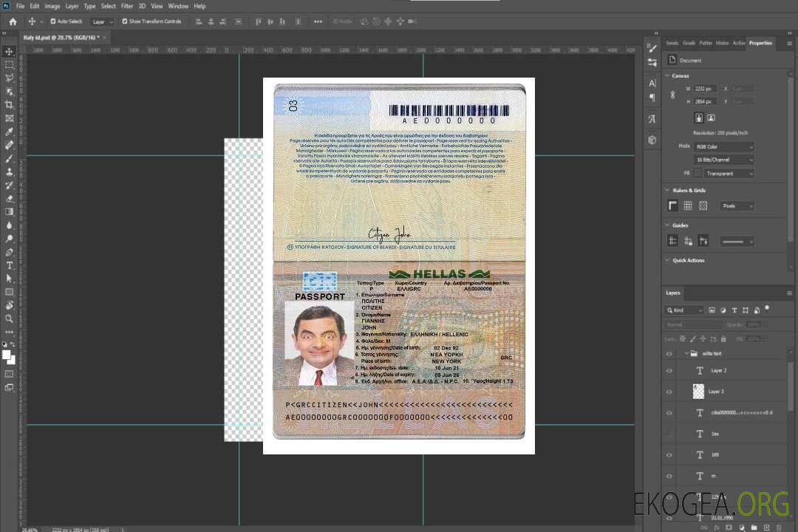Select the Clone Stamp tool
The image size is (798, 532).
coord(9,172)
